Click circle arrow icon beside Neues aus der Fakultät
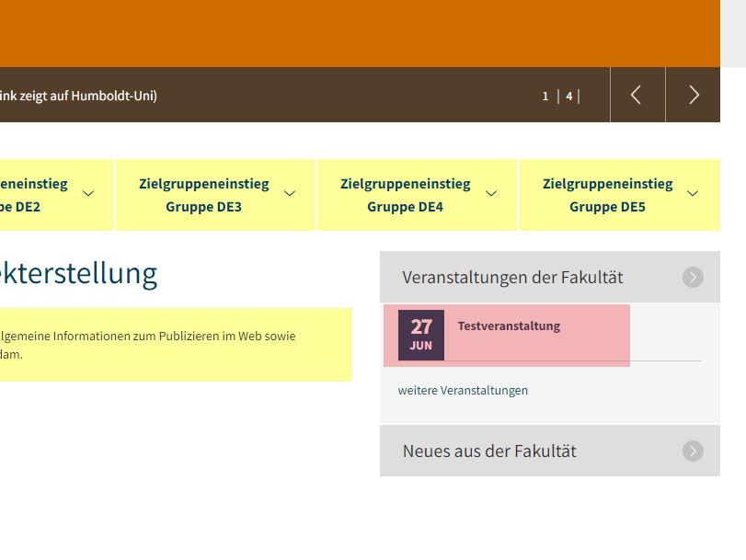 point(693,451)
